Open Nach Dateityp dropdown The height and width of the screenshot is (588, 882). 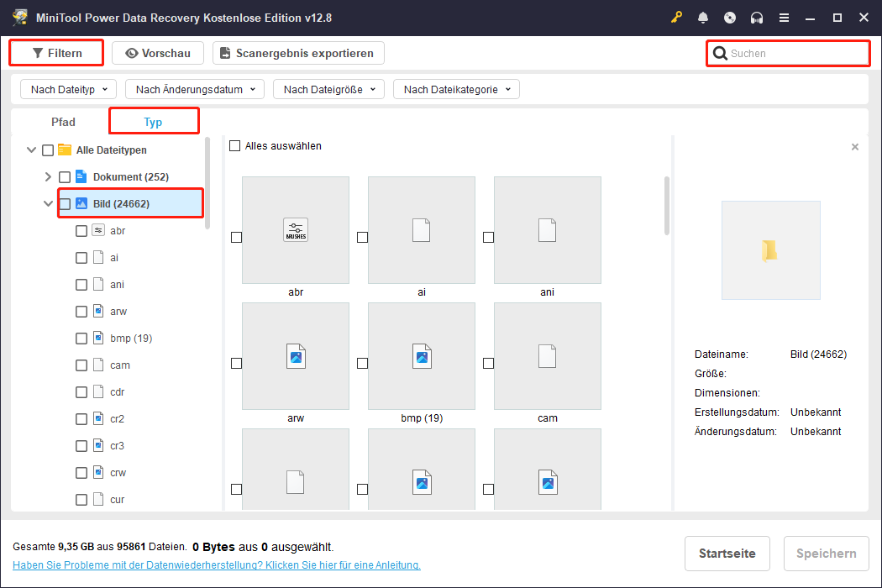[69, 89]
